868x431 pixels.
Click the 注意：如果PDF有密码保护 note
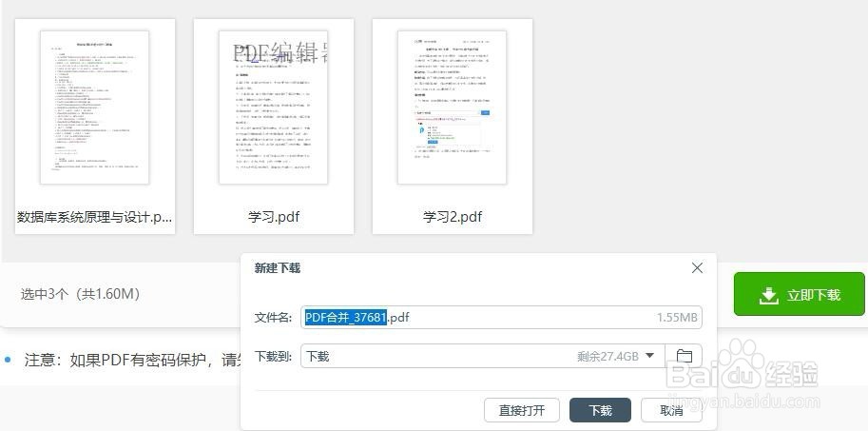pyautogui.click(x=132, y=360)
